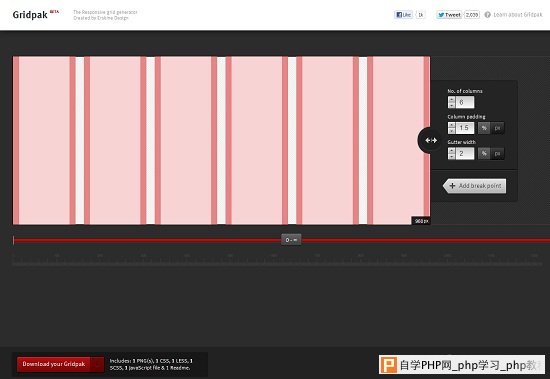Screen dimensions: 550x379
Task: Decrease the gutter width value
Action: (451, 157)
